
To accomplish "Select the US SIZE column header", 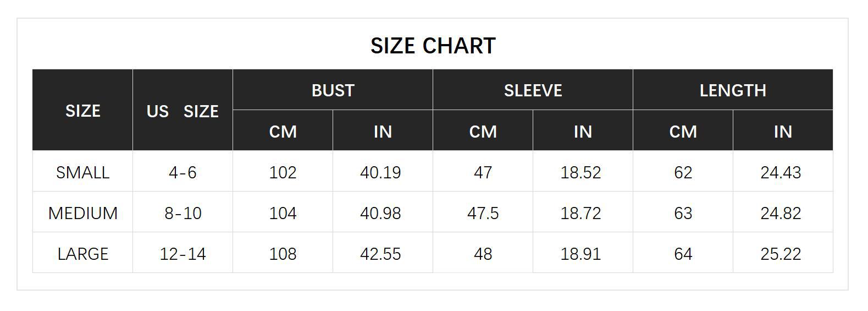I will pos(183,110).
